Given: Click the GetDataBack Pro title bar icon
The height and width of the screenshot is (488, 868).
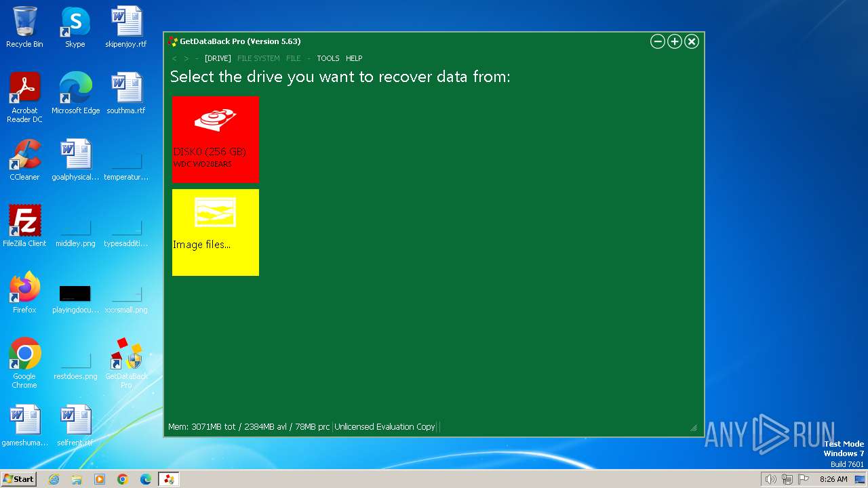Looking at the screenshot, I should tap(173, 41).
